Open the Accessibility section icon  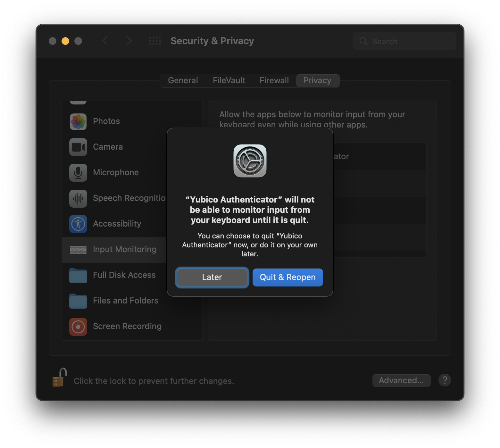[x=78, y=224]
